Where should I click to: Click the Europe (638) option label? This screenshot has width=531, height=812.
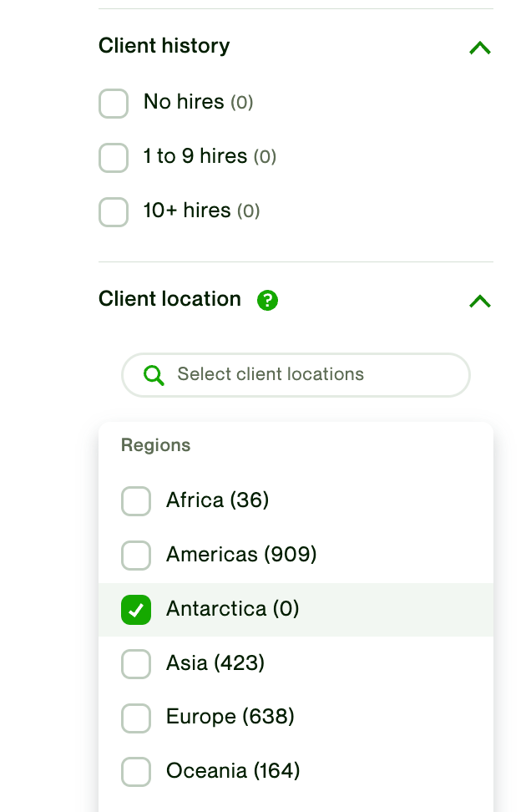(x=230, y=718)
